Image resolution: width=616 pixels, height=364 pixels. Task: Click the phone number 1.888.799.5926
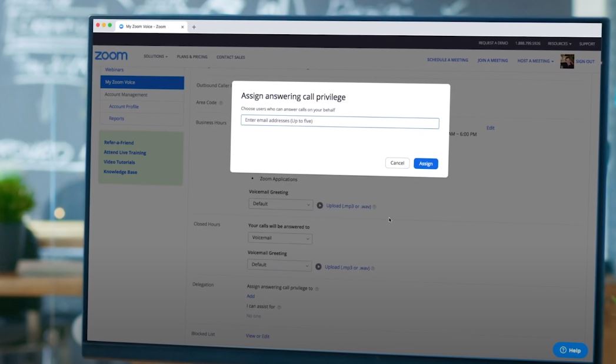click(528, 43)
